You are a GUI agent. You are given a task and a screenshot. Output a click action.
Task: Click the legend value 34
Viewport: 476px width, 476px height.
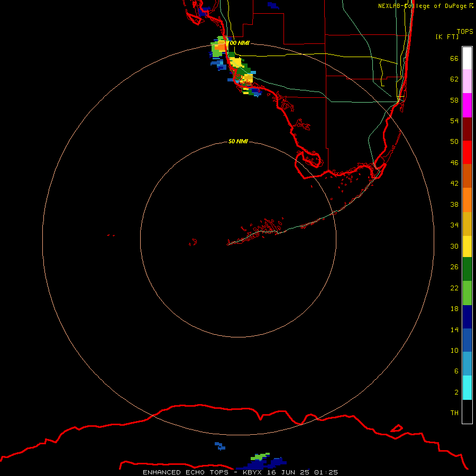click(454, 225)
